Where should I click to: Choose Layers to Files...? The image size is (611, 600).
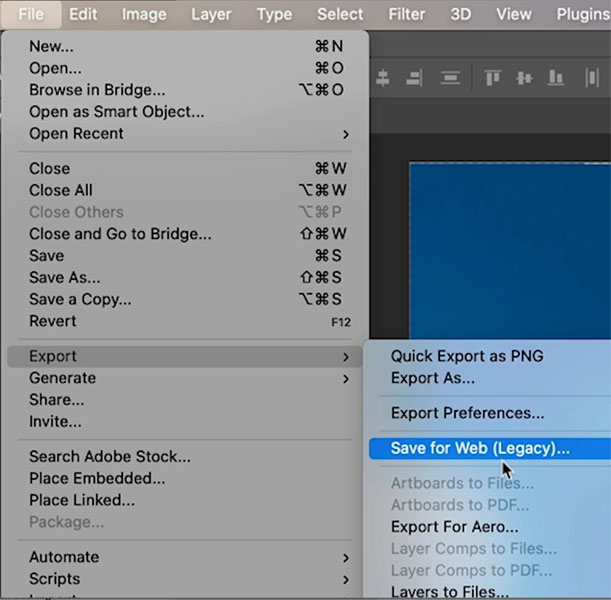tap(490, 592)
